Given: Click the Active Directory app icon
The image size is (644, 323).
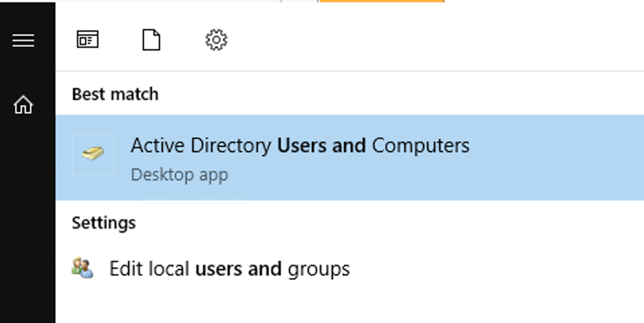Looking at the screenshot, I should point(93,154).
